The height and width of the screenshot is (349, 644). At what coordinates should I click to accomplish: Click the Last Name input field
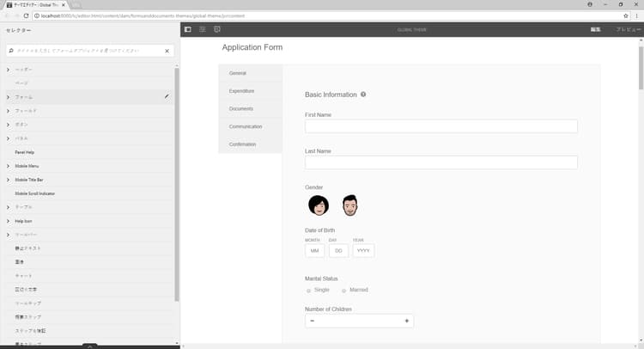coord(441,162)
